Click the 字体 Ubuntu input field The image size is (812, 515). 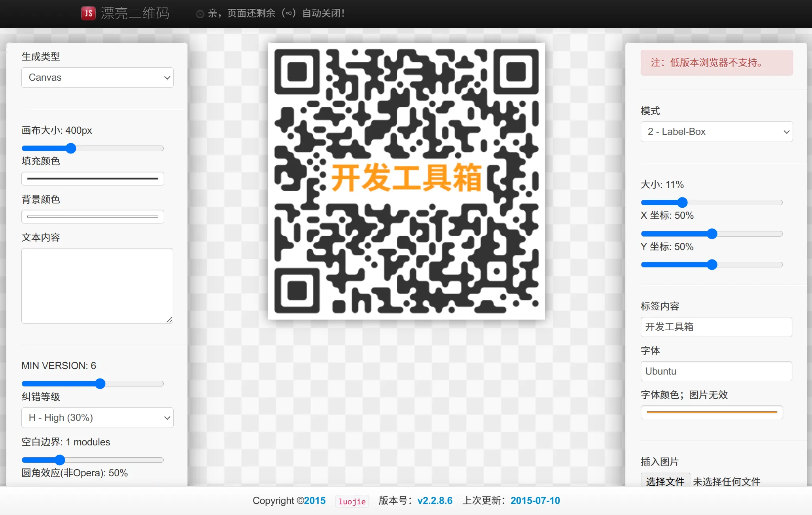tap(716, 371)
